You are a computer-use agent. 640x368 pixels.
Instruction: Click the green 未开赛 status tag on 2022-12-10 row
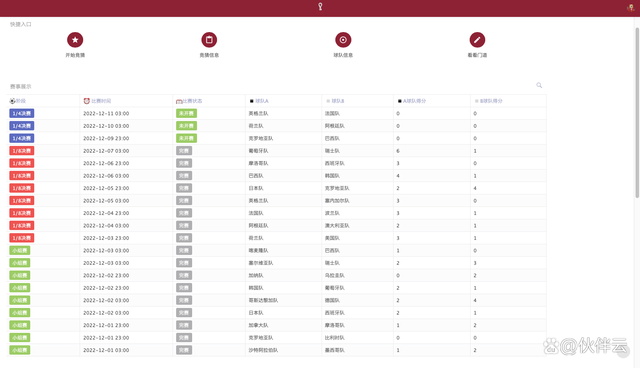(x=187, y=126)
